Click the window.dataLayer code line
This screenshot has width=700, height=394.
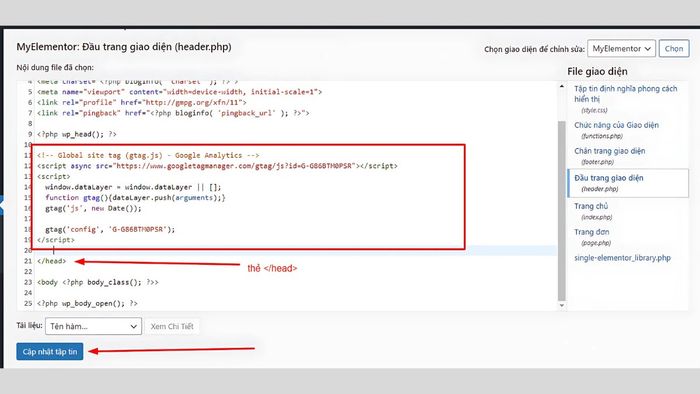click(x=133, y=187)
